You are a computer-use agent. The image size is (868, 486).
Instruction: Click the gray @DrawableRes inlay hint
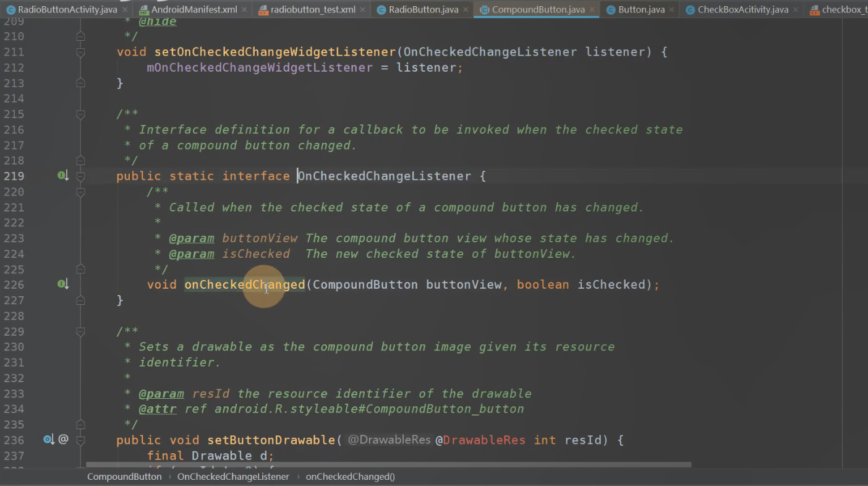(x=389, y=440)
